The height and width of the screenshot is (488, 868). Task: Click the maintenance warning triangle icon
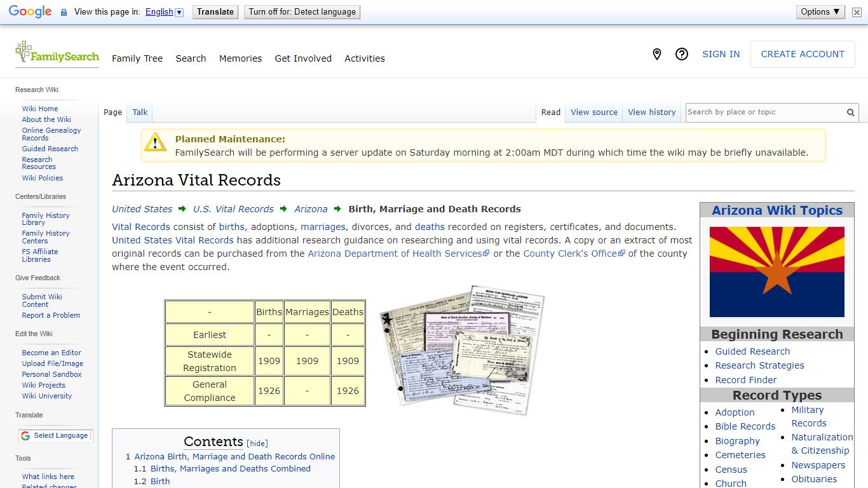[155, 142]
